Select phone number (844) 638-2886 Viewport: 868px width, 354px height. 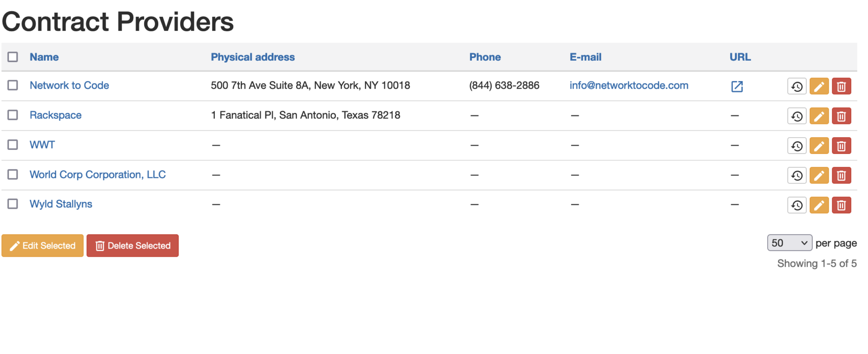coord(504,85)
